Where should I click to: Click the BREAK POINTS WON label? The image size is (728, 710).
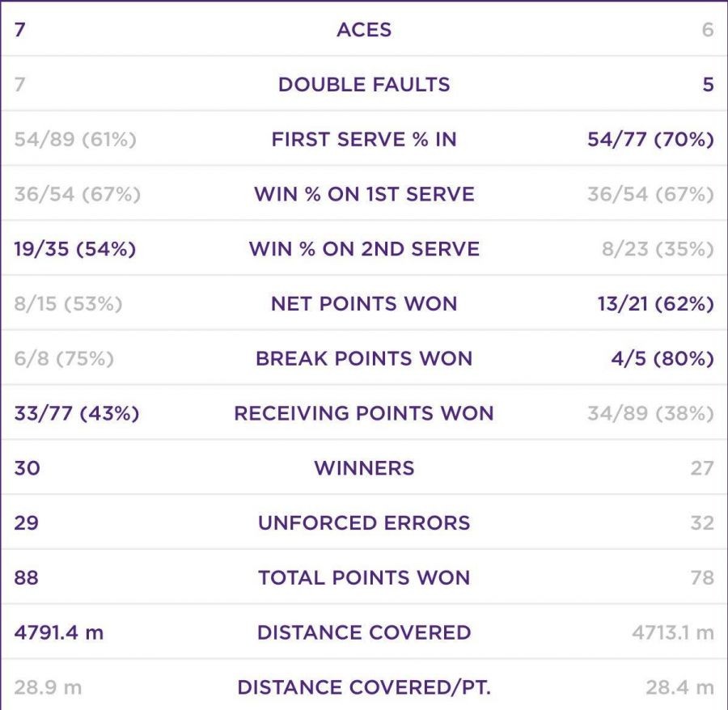[x=364, y=359]
